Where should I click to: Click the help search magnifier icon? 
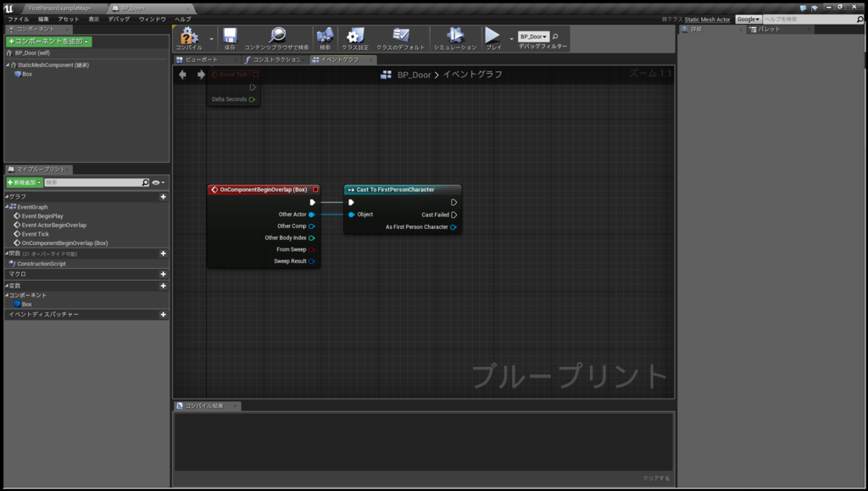click(860, 20)
